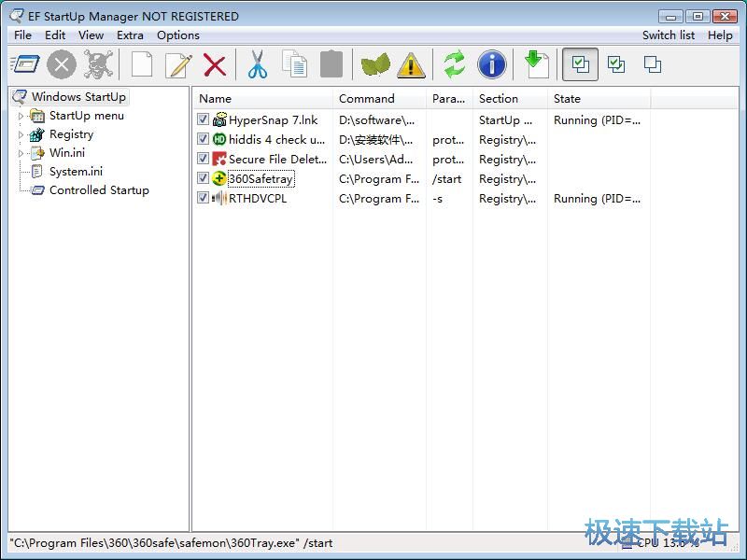The height and width of the screenshot is (560, 747).
Task: Select Controlled Startup in the tree
Action: 98,190
